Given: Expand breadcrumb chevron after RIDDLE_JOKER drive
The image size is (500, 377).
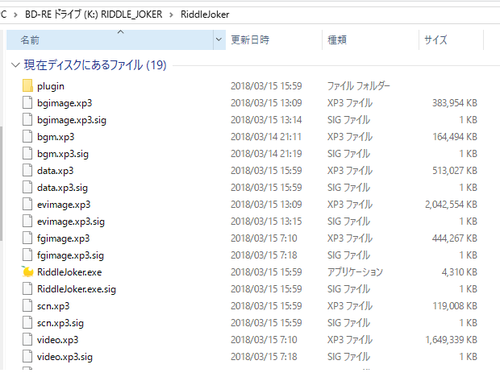Looking at the screenshot, I should coord(171,15).
